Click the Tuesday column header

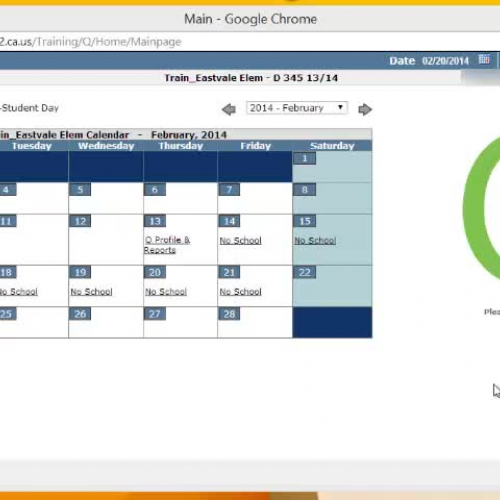point(32,146)
